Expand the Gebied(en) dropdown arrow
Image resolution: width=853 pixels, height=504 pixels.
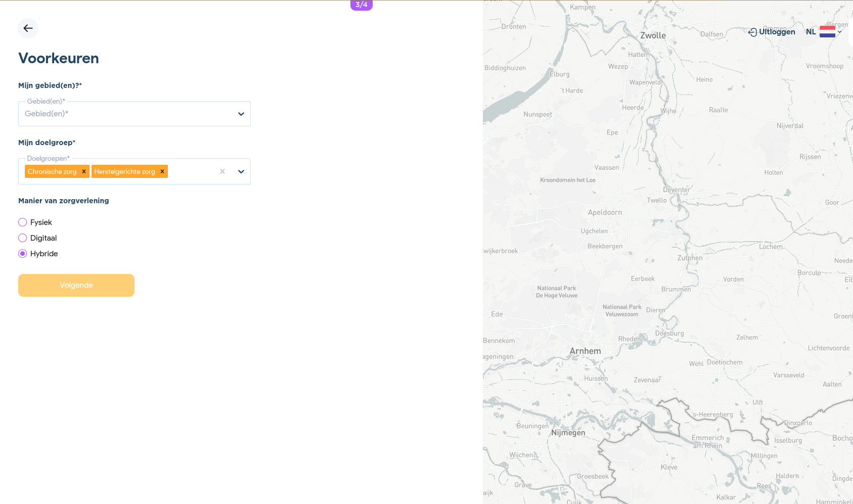click(241, 114)
